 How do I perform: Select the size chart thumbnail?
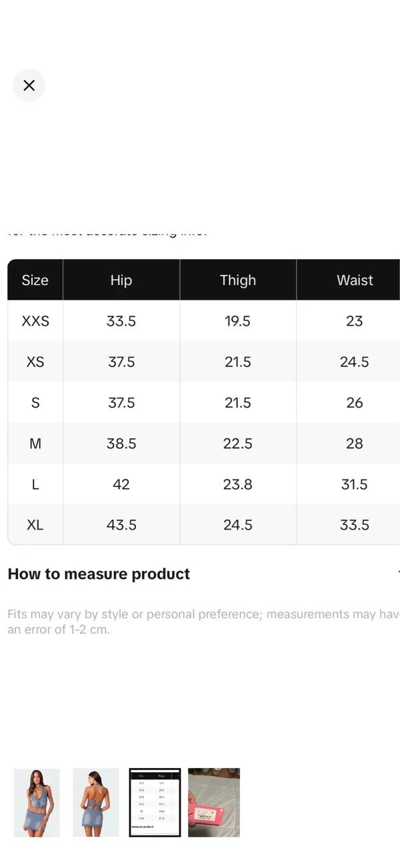(155, 803)
